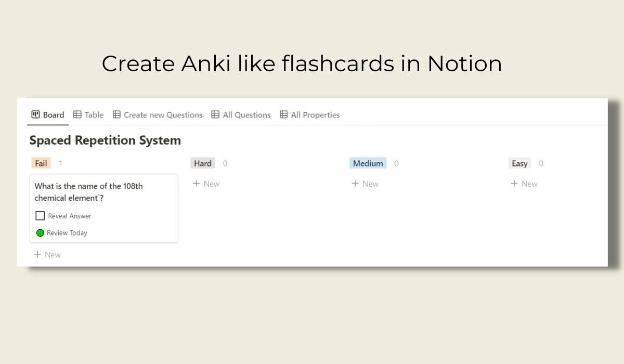Screen dimensions: 624x364
Task: Click the Review Today label
Action: [67, 233]
